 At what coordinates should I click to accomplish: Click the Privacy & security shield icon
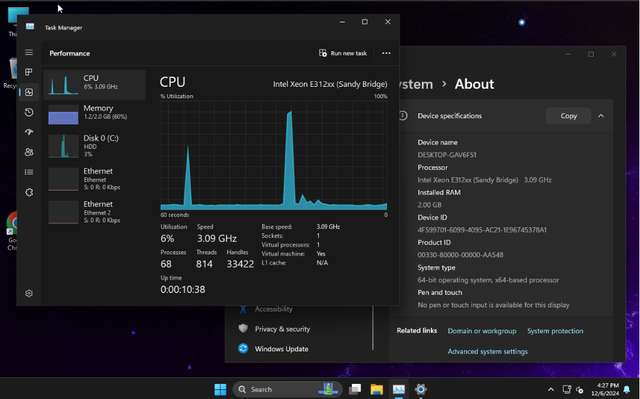(x=243, y=328)
